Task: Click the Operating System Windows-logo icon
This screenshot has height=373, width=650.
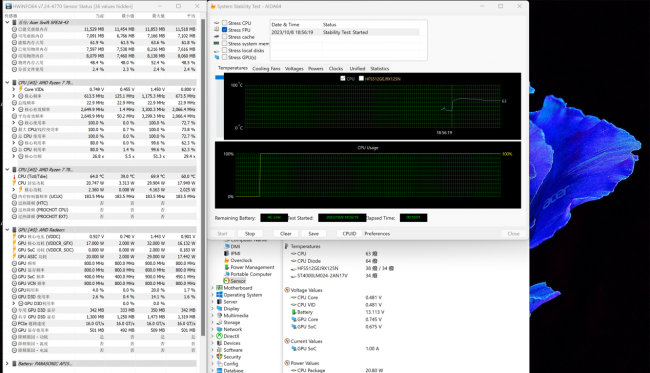Action: pyautogui.click(x=219, y=295)
